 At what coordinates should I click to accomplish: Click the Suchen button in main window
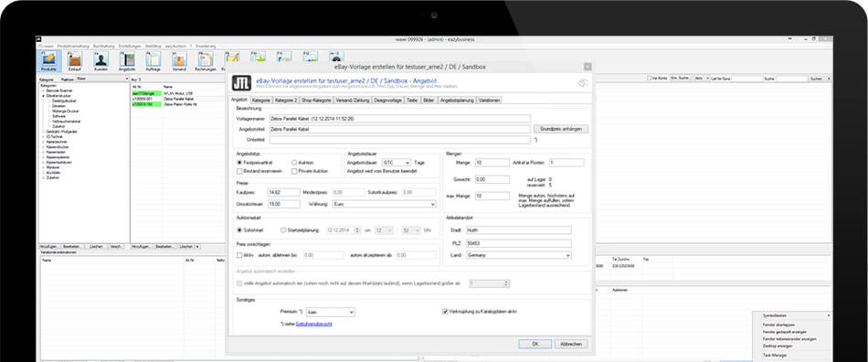tap(816, 80)
